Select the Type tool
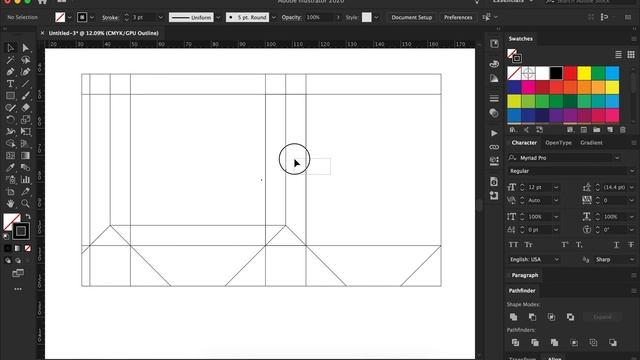The height and width of the screenshot is (360, 640). click(x=11, y=84)
